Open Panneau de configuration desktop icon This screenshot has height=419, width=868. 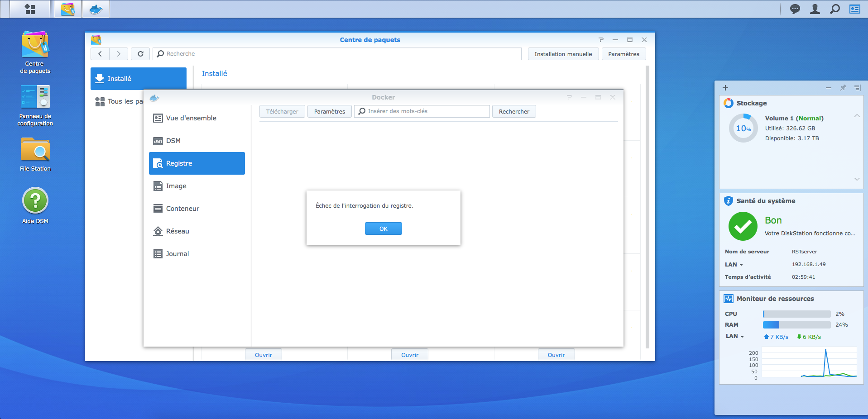point(35,105)
